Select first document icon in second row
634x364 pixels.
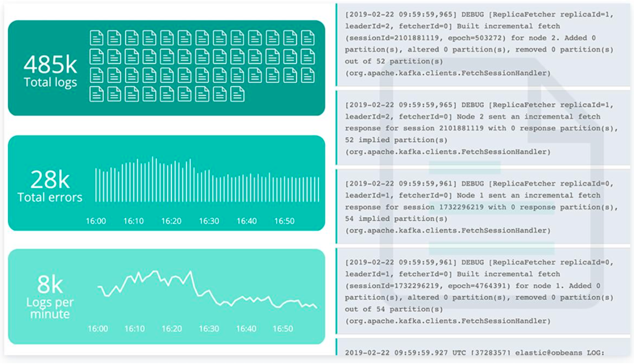coord(97,57)
